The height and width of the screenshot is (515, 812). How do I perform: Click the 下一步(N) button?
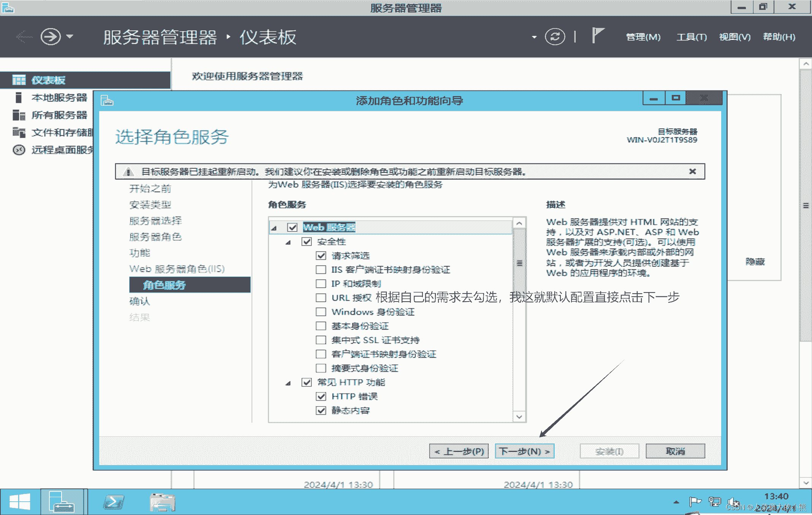click(x=524, y=451)
